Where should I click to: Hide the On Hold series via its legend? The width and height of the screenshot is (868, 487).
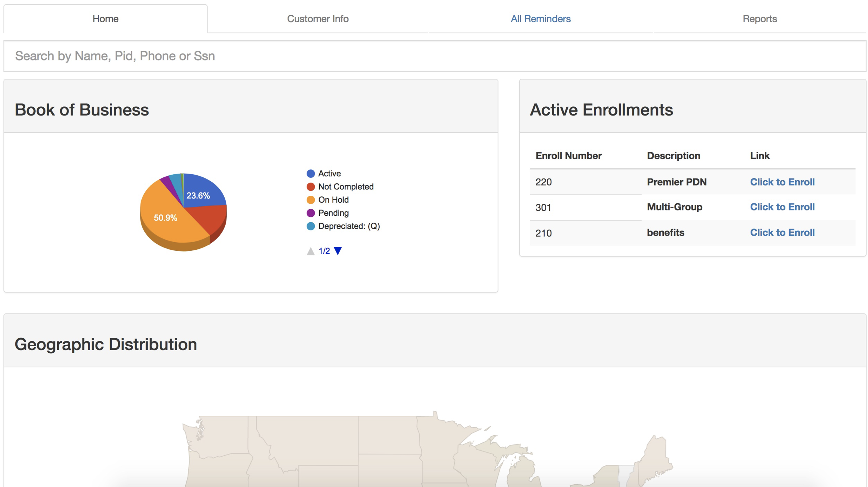tap(333, 199)
